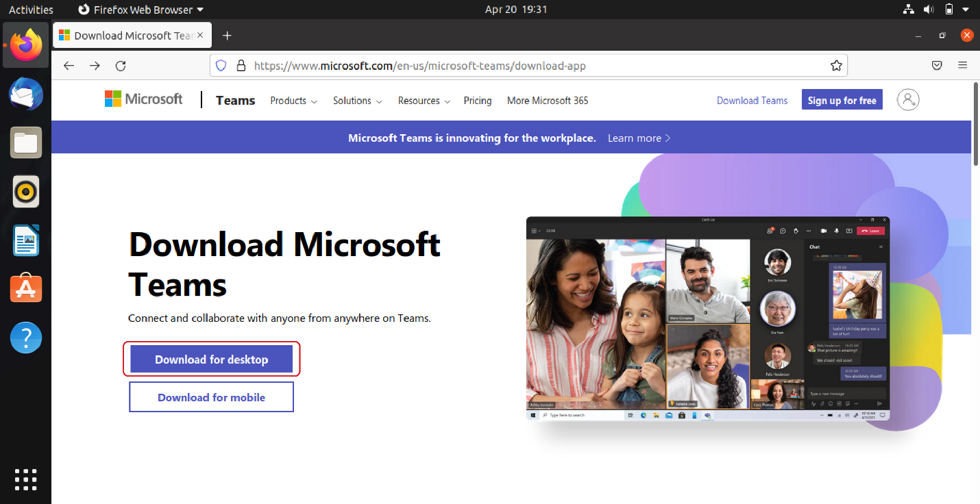Viewport: 980px width, 504px height.
Task: Click the shield tracking protection icon
Action: 221,66
